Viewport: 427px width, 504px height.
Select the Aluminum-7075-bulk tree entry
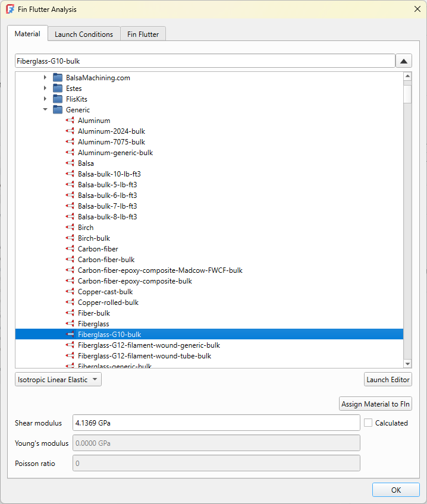click(x=111, y=141)
